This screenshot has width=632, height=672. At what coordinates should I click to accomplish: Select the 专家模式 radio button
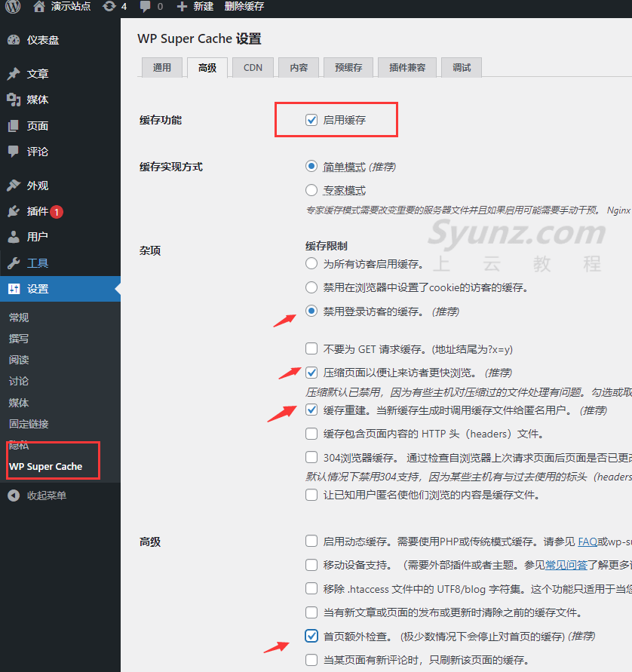[x=311, y=190]
